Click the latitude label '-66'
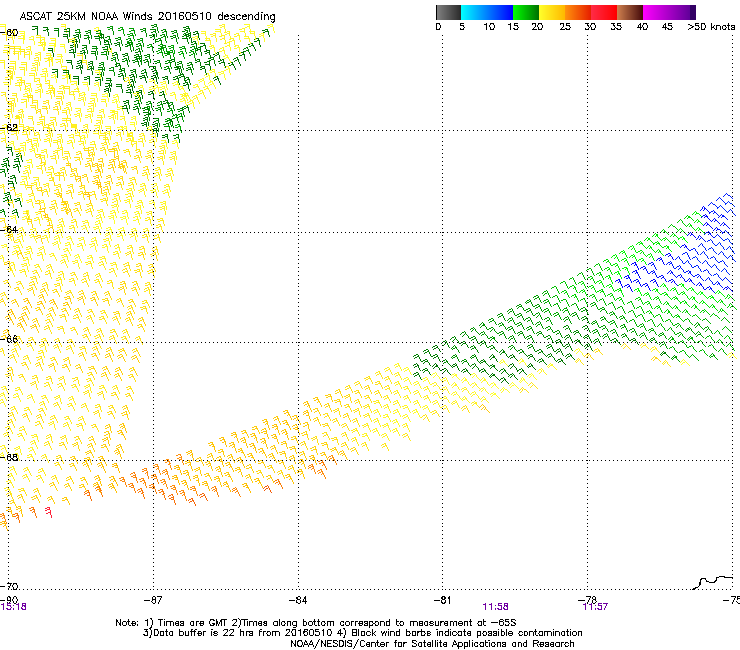 9,339
